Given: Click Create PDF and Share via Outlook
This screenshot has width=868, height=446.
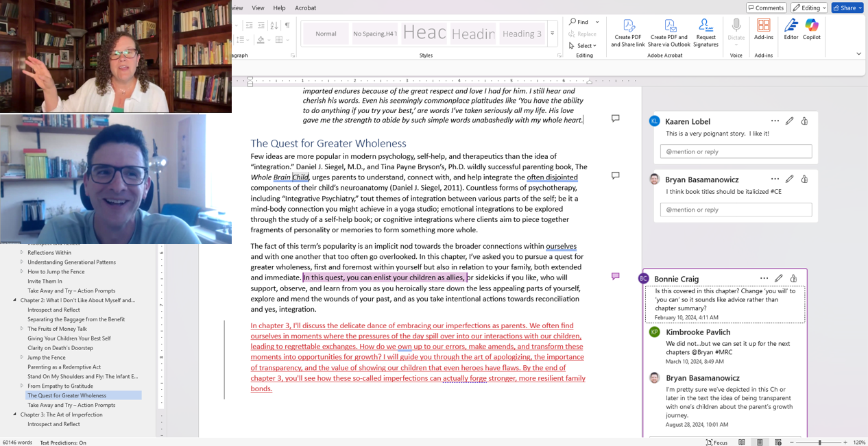Looking at the screenshot, I should [669, 34].
